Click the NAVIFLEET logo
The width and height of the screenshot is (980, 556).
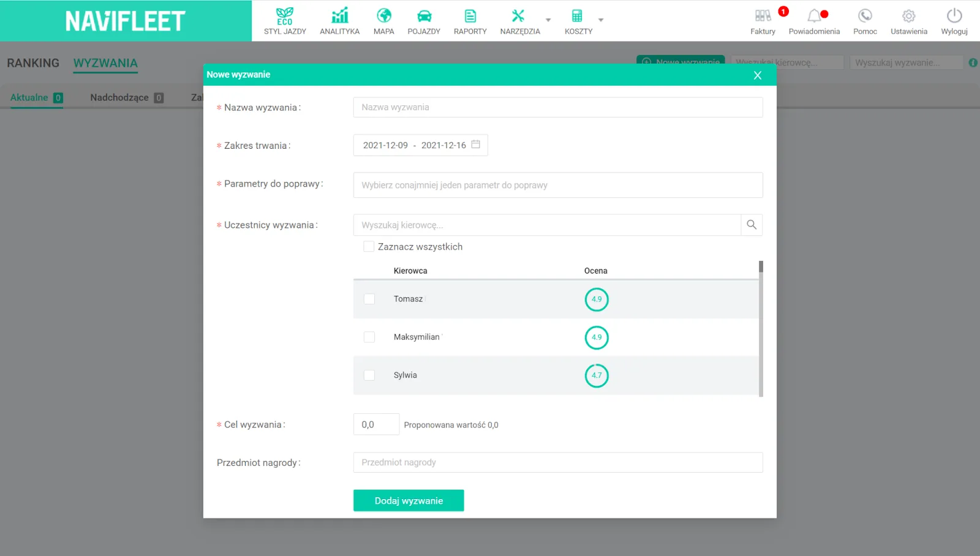click(x=126, y=21)
